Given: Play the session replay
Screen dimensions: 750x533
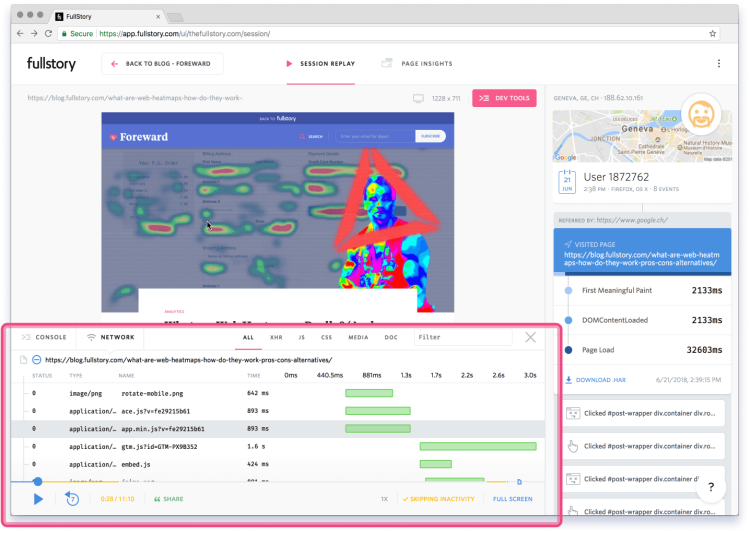Looking at the screenshot, I should point(38,499).
